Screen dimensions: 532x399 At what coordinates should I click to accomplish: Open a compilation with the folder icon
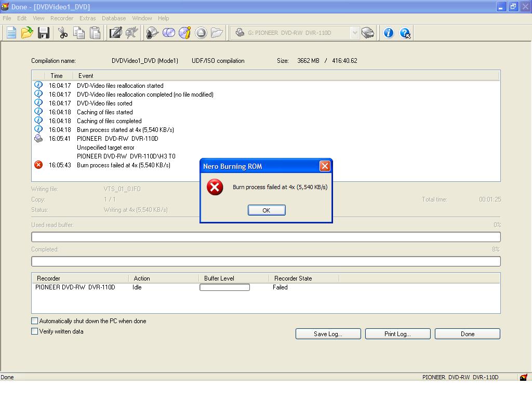[27, 33]
